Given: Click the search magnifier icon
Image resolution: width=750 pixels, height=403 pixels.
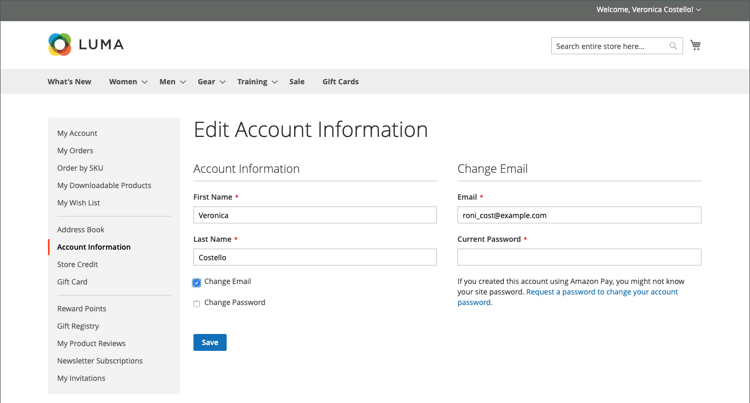Looking at the screenshot, I should pyautogui.click(x=673, y=46).
